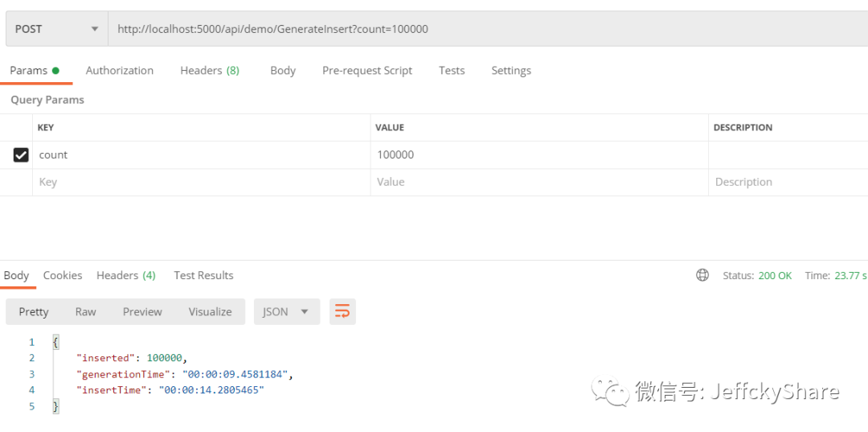868x432 pixels.
Task: Open the response Cookies tab
Action: click(63, 275)
